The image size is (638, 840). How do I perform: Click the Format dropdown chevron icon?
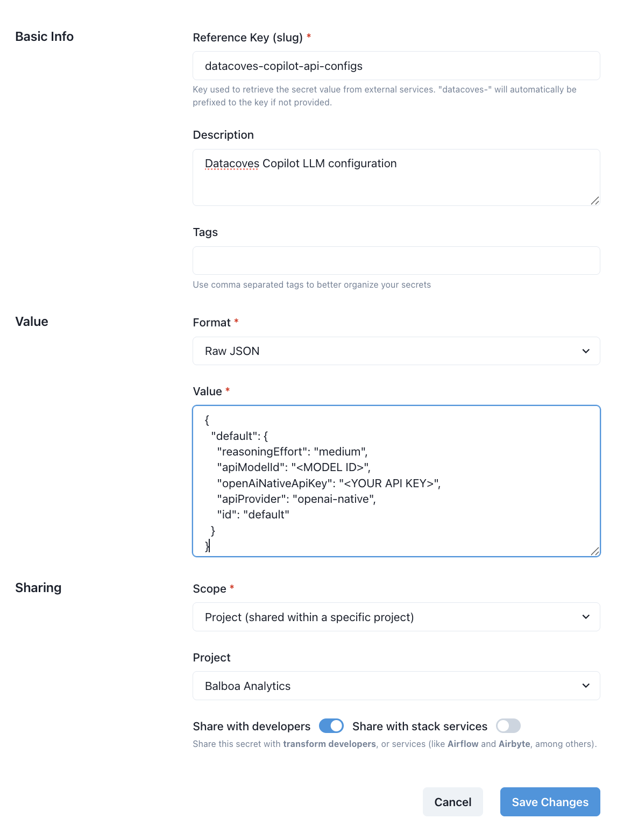pyautogui.click(x=586, y=351)
